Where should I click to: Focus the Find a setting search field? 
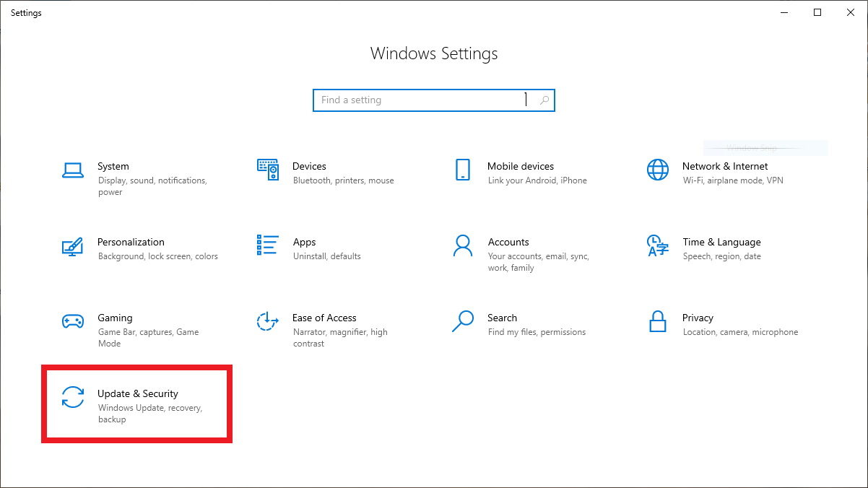419,100
